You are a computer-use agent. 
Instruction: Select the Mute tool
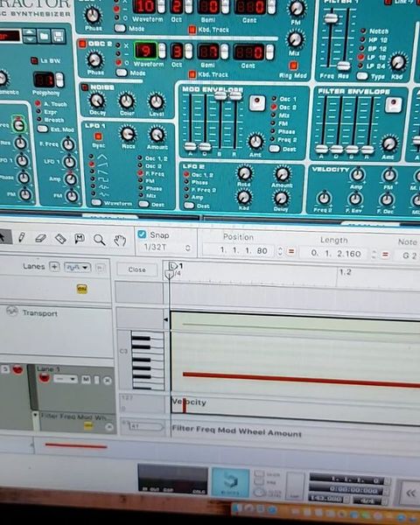(80, 238)
